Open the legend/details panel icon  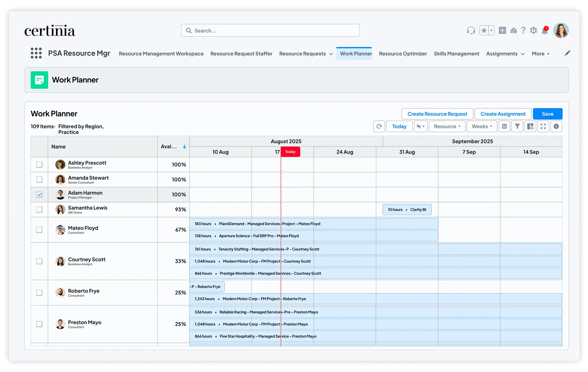pos(504,126)
